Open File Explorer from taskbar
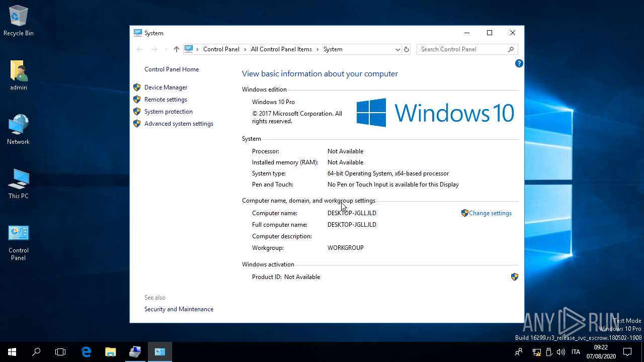644x362 pixels. tap(110, 352)
